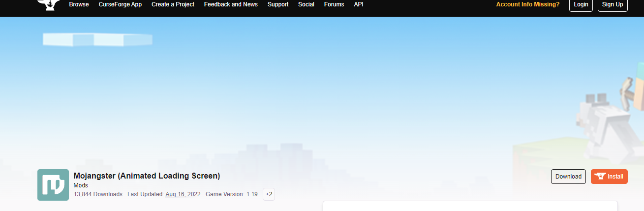Click the Download button
This screenshot has height=211, width=644.
pos(568,177)
